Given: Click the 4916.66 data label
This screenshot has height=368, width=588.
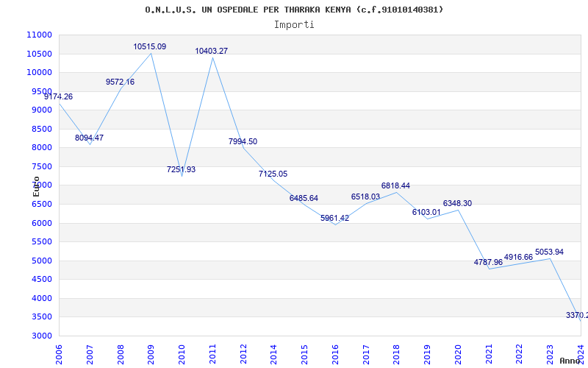Looking at the screenshot, I should coord(518,257).
